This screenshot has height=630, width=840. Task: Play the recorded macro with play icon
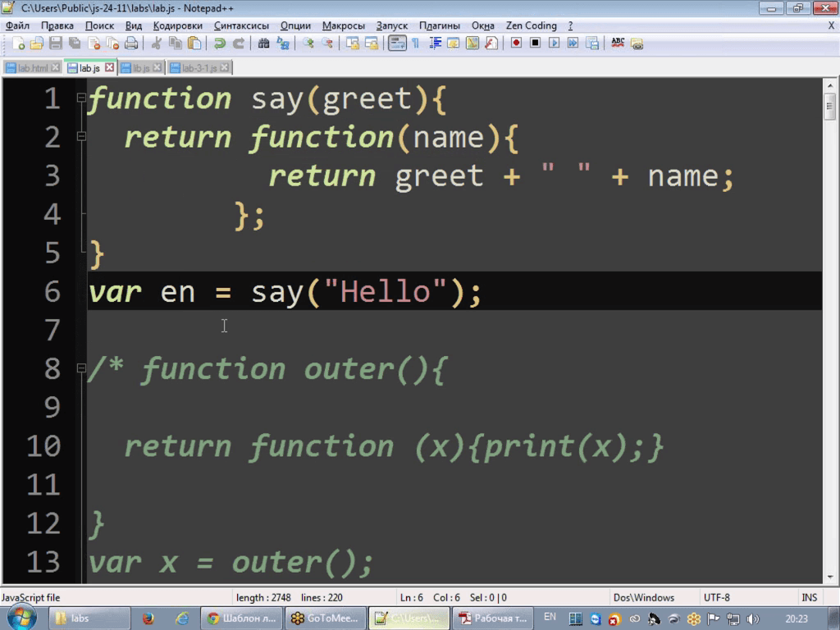pos(554,43)
